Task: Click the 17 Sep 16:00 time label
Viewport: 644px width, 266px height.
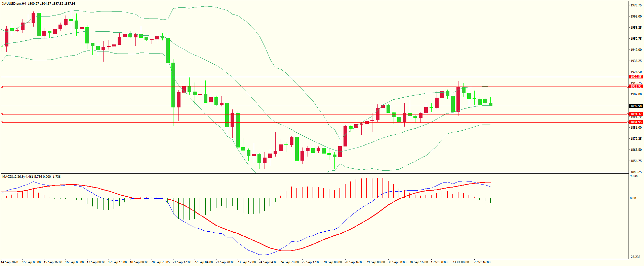Action: pos(117,262)
